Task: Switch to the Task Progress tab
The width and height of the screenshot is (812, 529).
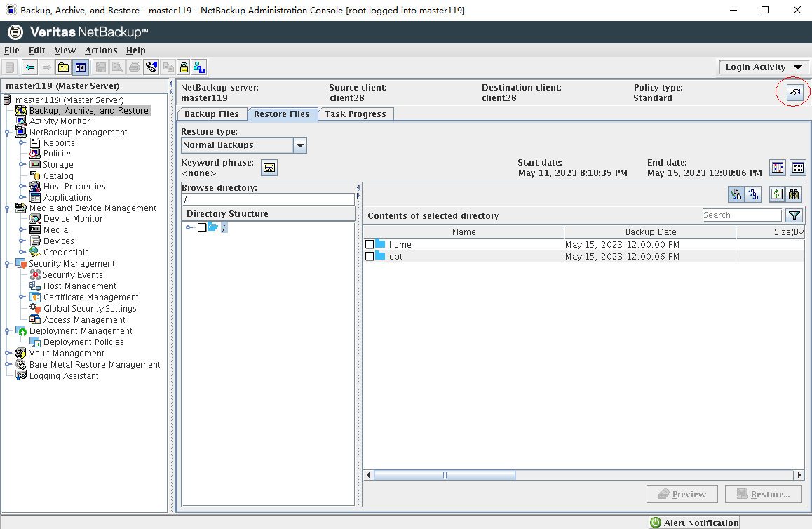Action: [356, 114]
